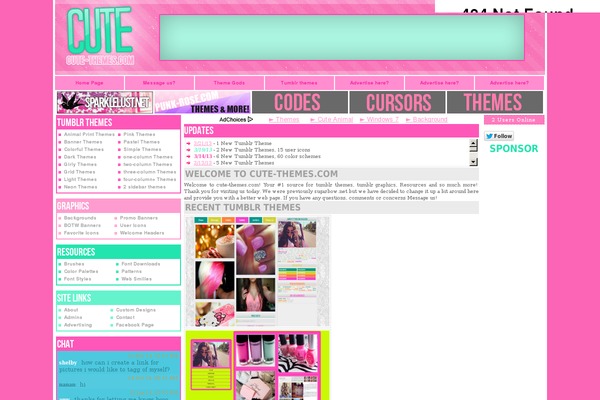Select Theme Gods in navigation bar
The width and height of the screenshot is (600, 400).
229,83
